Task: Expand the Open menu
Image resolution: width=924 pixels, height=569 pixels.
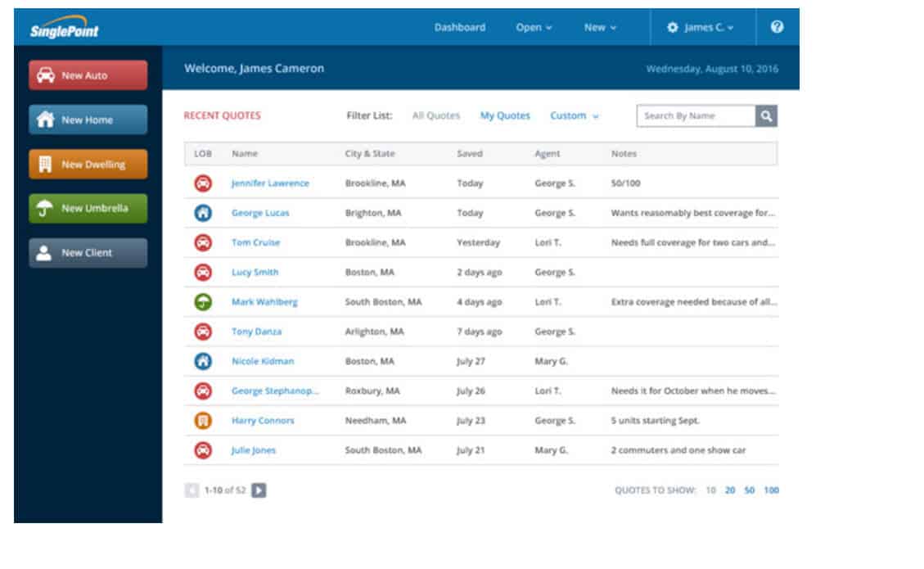Action: pos(534,27)
